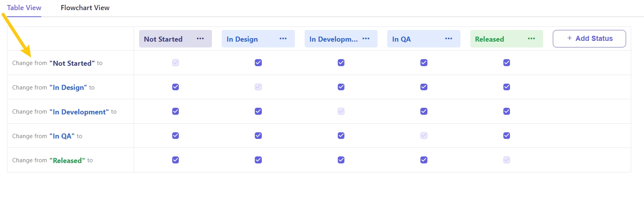Click the green Released column header

coord(489,39)
